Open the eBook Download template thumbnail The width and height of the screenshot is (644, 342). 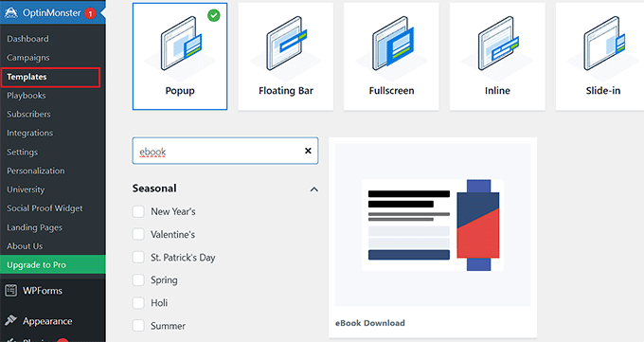tap(433, 225)
